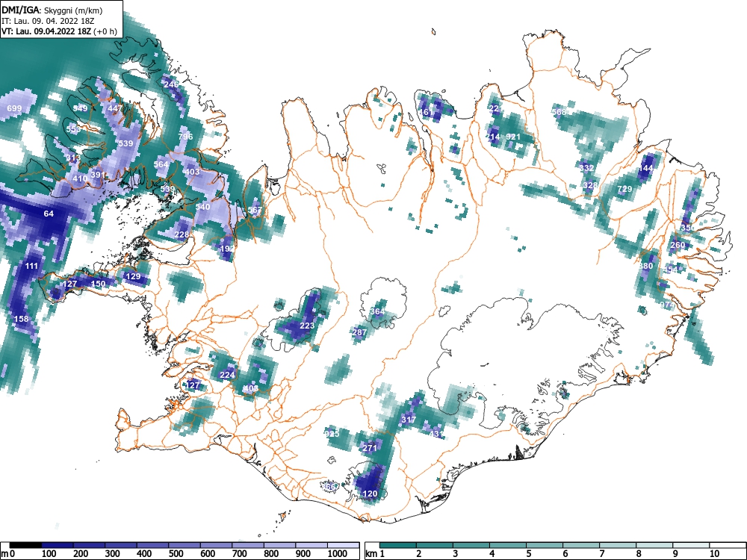Select the 729 visibility value
747x560 pixels.
click(x=624, y=189)
